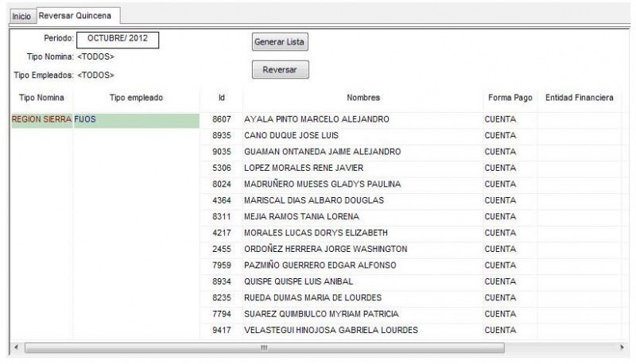Switch to the Inicio tab
The width and height of the screenshot is (636, 364).
click(x=21, y=16)
